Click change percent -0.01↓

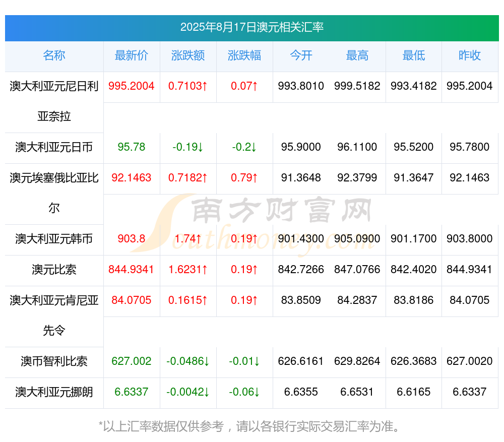(244, 361)
